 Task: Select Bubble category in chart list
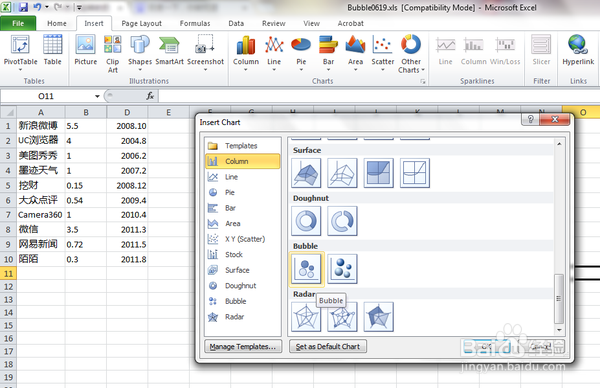pos(243,301)
